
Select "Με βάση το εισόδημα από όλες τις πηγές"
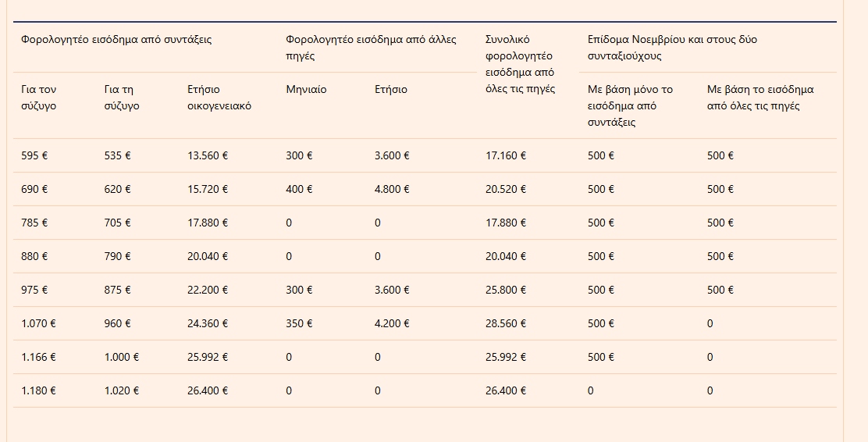click(760, 98)
